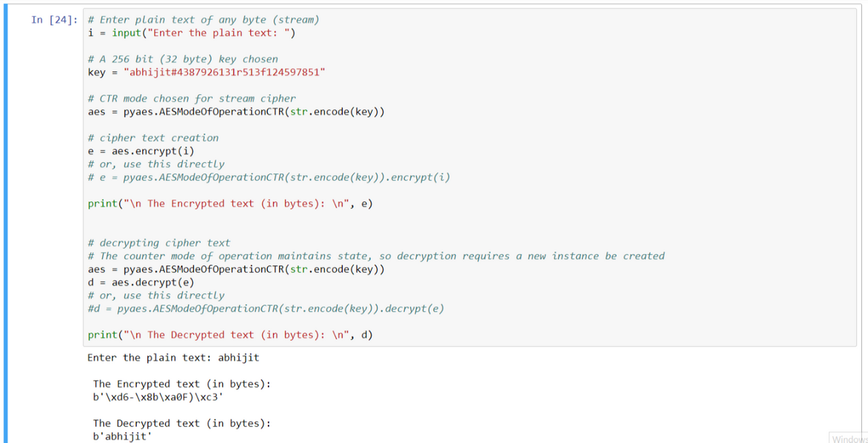Click the b'abhijit' decrypted output value
The width and height of the screenshot is (868, 443).
click(123, 436)
